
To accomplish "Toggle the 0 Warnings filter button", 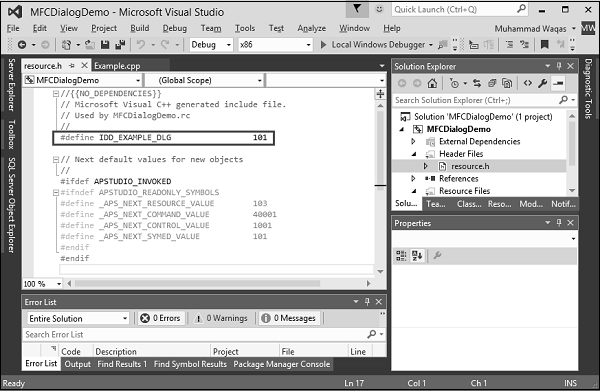I will [221, 318].
